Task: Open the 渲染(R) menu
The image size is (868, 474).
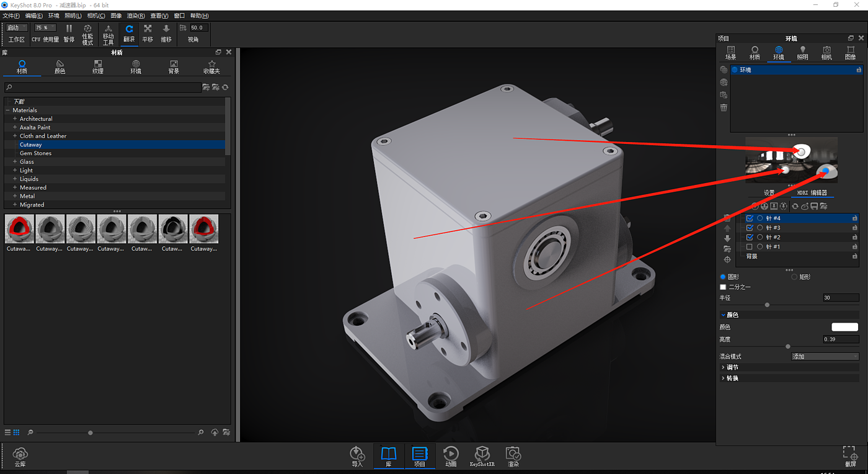Action: pyautogui.click(x=135, y=16)
